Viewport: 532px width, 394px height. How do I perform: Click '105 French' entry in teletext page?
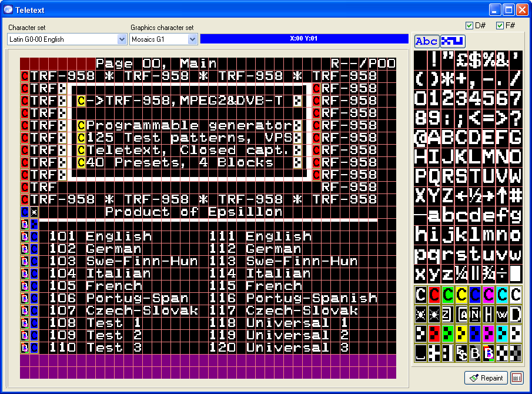96,286
